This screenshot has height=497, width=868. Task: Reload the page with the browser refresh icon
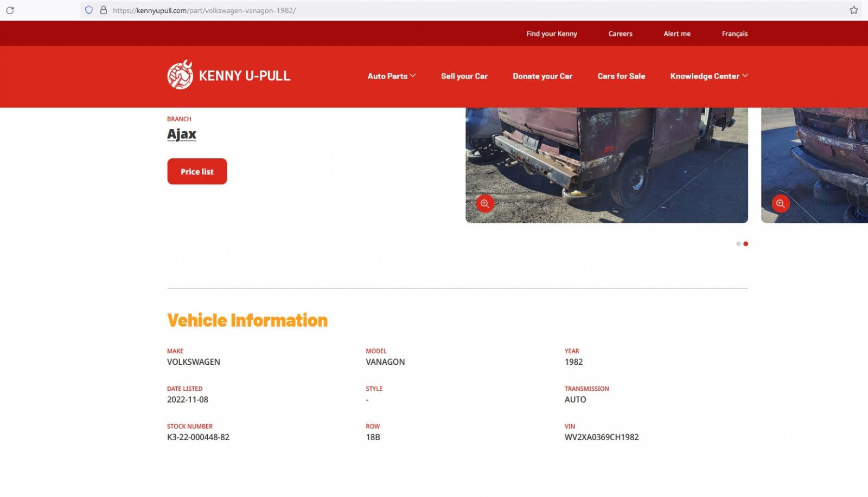[10, 10]
